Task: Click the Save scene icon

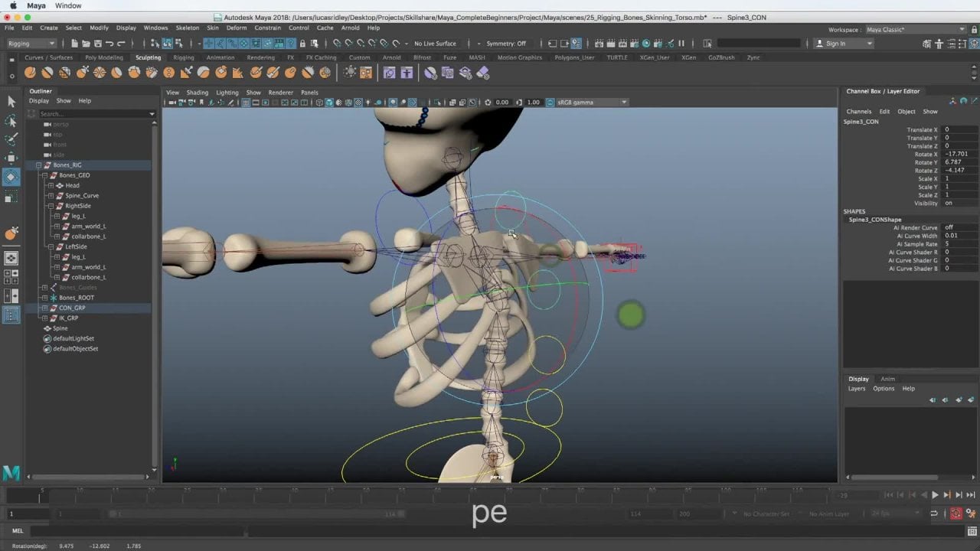Action: 97,44
